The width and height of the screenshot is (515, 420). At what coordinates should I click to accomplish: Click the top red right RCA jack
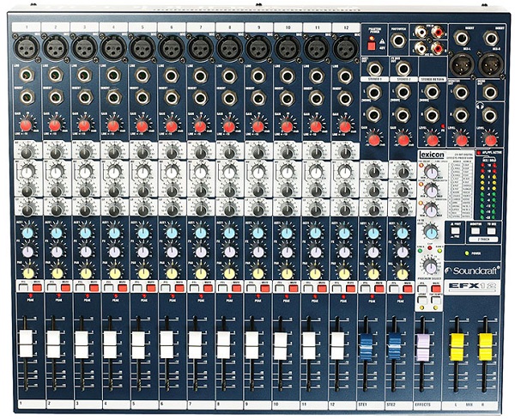[438, 32]
